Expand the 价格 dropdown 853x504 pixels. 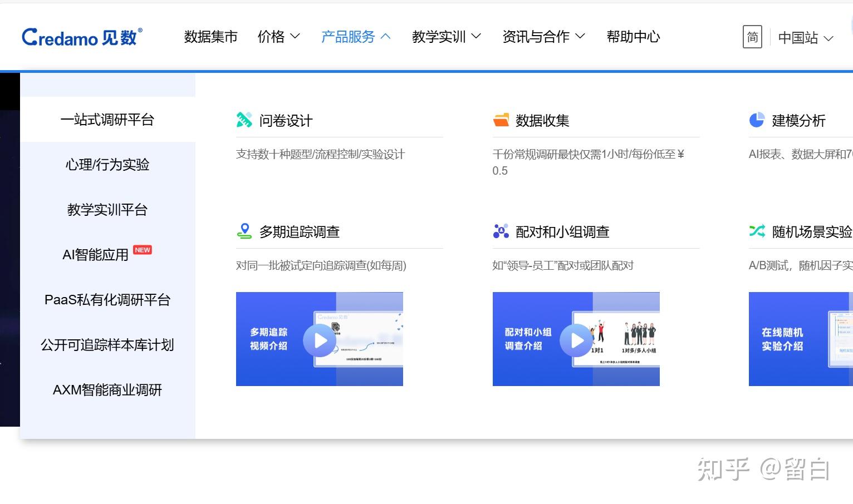click(x=278, y=37)
